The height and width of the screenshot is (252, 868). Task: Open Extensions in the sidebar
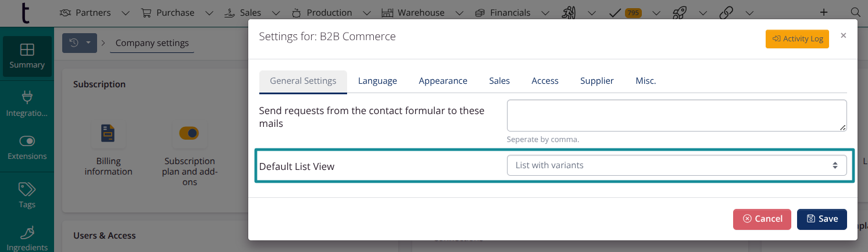point(27,147)
